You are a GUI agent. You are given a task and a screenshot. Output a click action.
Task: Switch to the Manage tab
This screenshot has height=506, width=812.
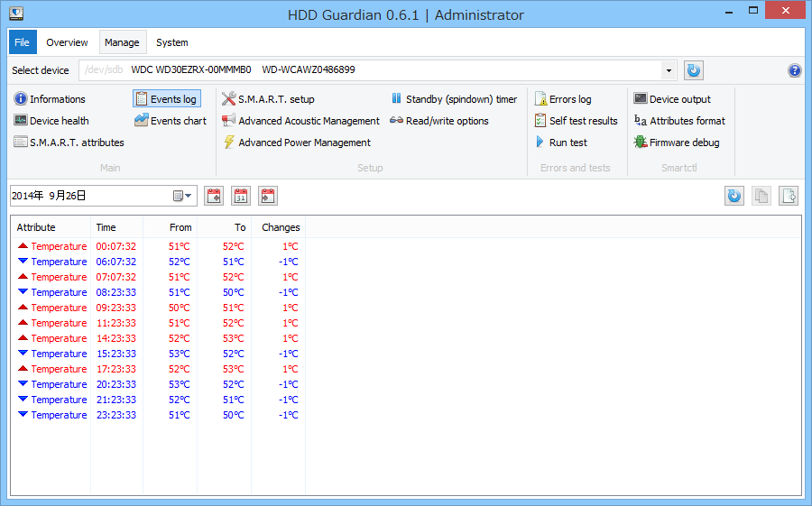(x=122, y=42)
